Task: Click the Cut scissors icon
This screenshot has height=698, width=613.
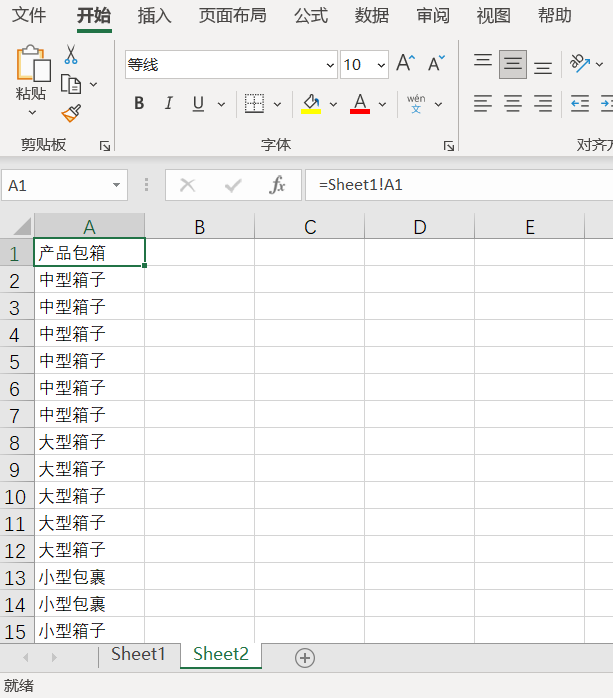Action: tap(71, 54)
